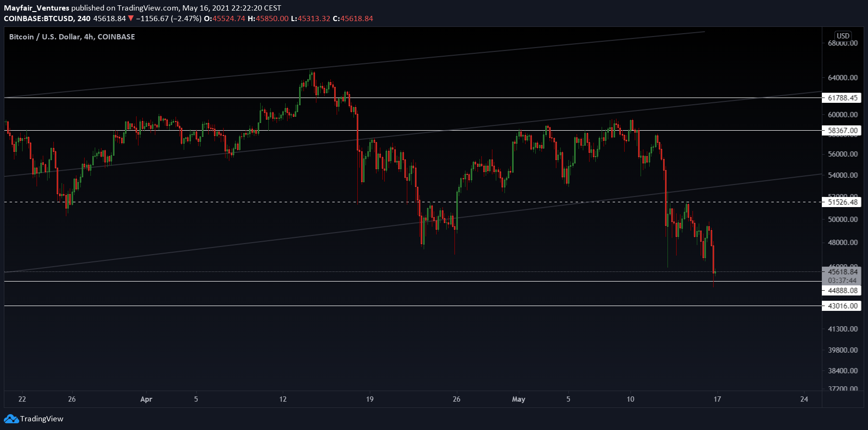Screen dimensions: 868x430
Task: Click the 24 date label on time axis
Action: [804, 399]
